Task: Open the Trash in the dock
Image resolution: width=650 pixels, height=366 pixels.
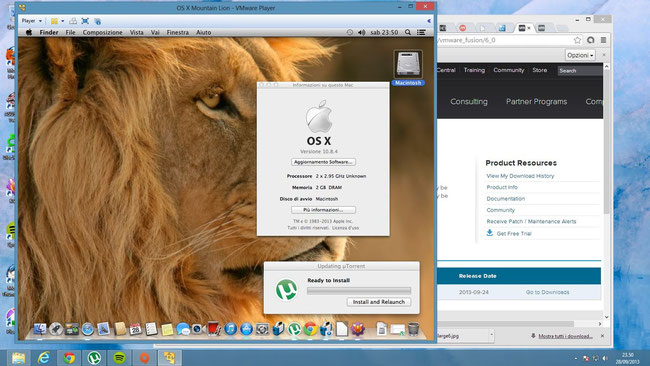Action: click(x=413, y=329)
